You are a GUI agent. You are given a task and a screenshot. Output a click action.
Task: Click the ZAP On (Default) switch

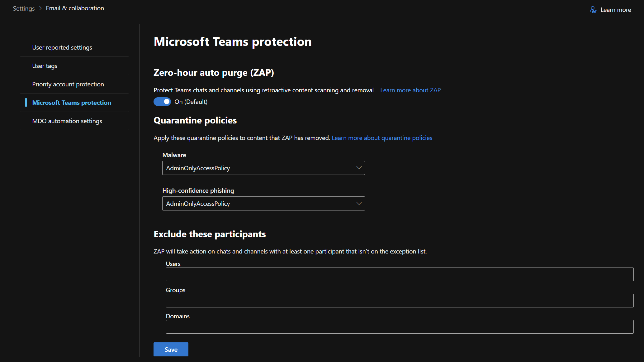(162, 102)
